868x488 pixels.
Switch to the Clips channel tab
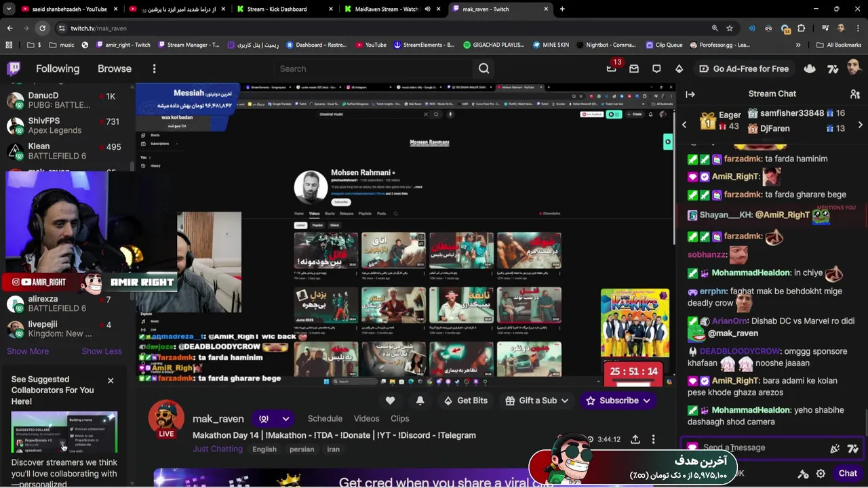click(x=399, y=419)
